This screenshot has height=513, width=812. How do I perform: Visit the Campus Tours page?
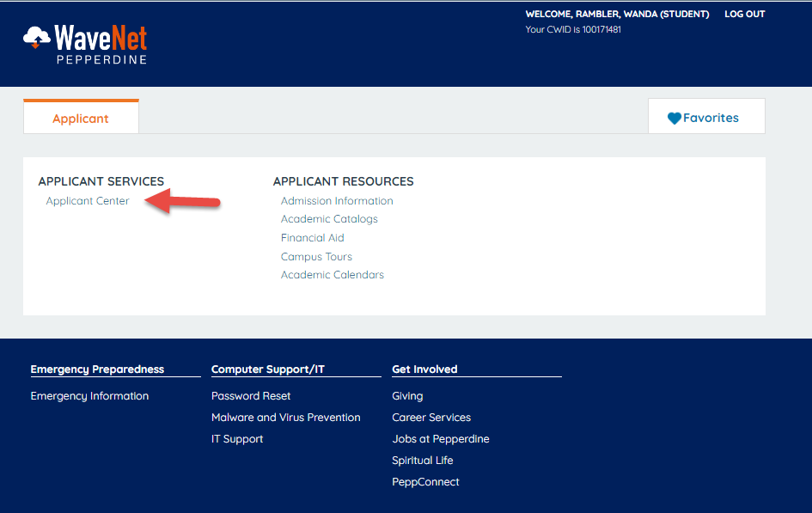click(x=316, y=257)
